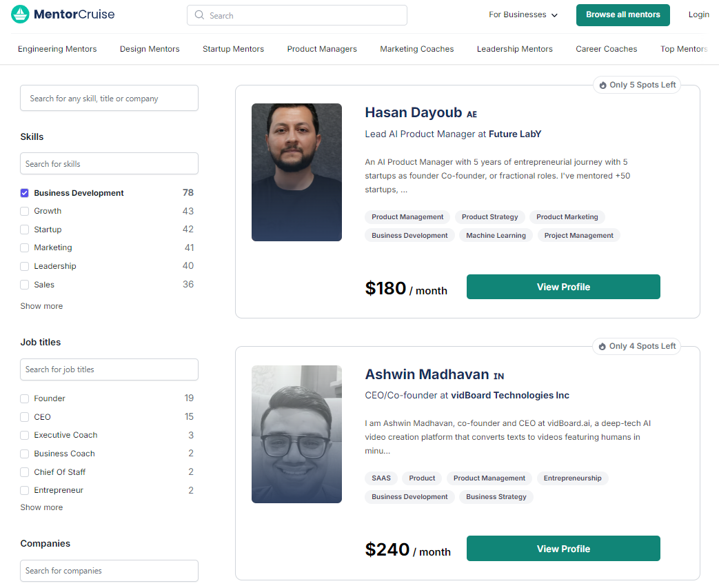Viewport: 719px width, 588px height.
Task: Click the MentorCruise sailboat logo icon
Action: 20,14
